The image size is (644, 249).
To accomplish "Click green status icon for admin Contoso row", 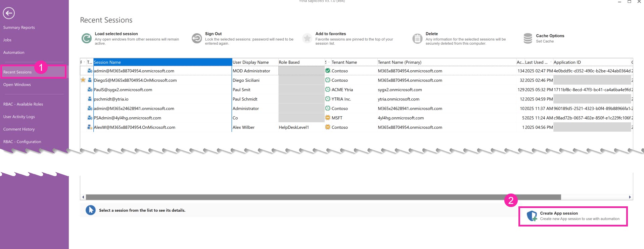I will (x=328, y=71).
